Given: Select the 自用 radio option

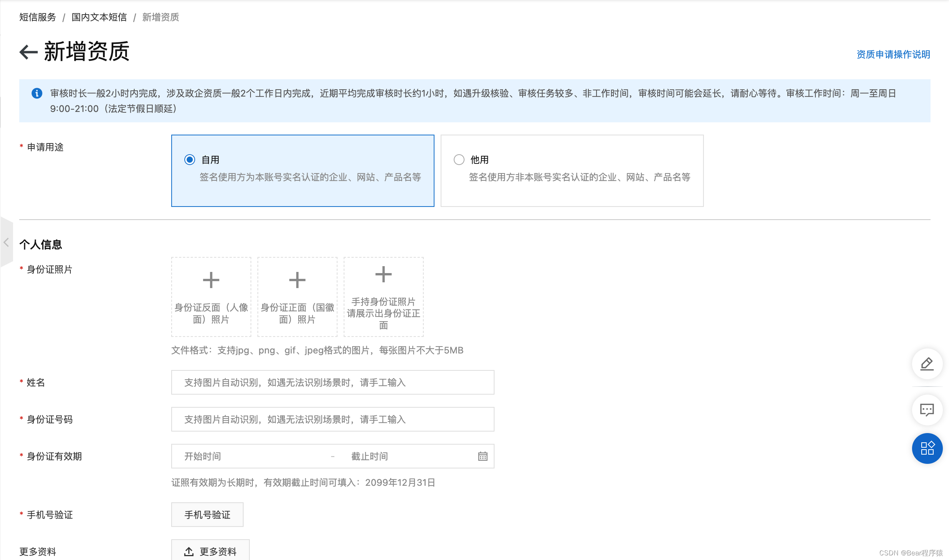Looking at the screenshot, I should [x=189, y=159].
